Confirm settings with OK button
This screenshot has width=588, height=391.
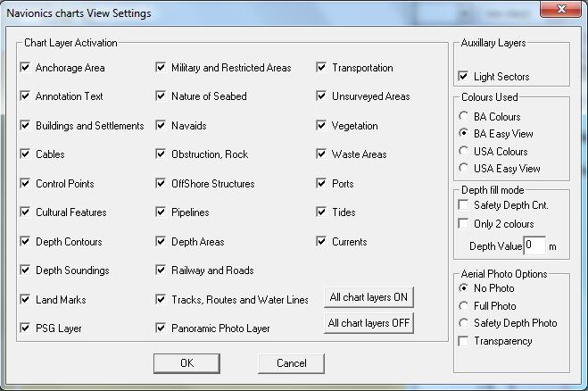coord(186,363)
